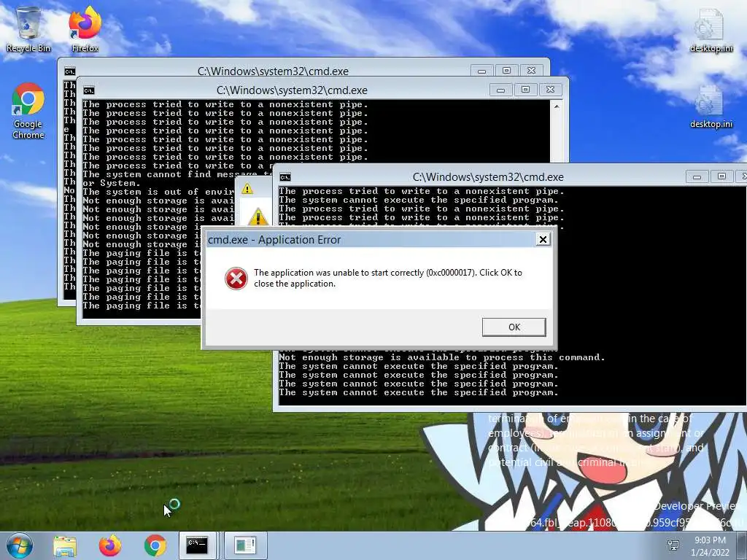Maximize the middle cmd.exe window
This screenshot has height=560, width=747.
coord(525,90)
